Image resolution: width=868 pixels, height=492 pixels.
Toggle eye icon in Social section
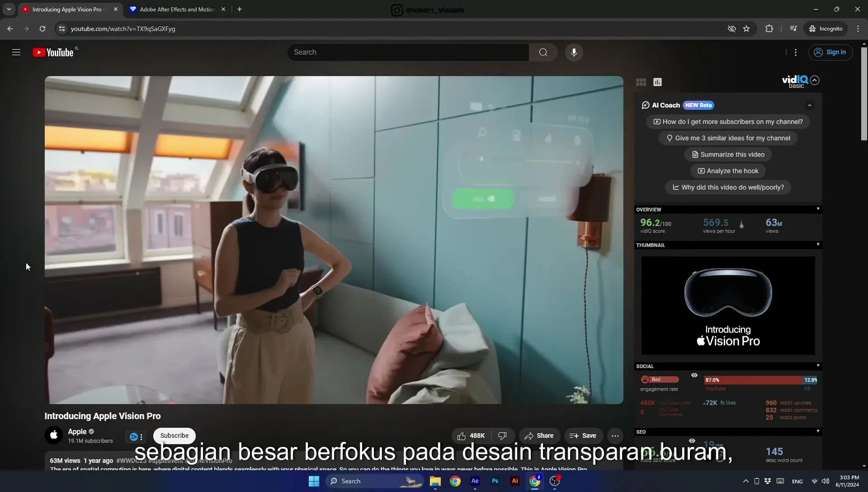(694, 375)
